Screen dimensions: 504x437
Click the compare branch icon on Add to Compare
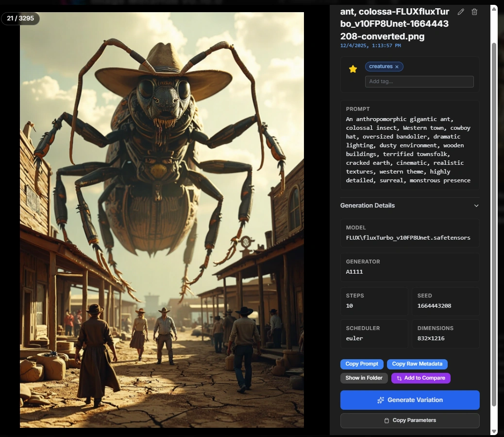400,378
